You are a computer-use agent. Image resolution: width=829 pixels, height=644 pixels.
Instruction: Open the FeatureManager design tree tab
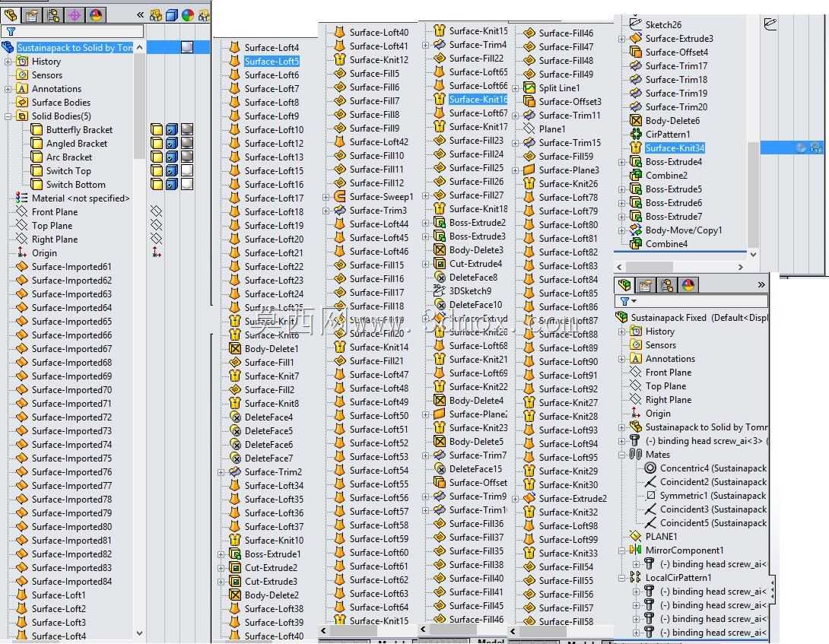pos(10,14)
